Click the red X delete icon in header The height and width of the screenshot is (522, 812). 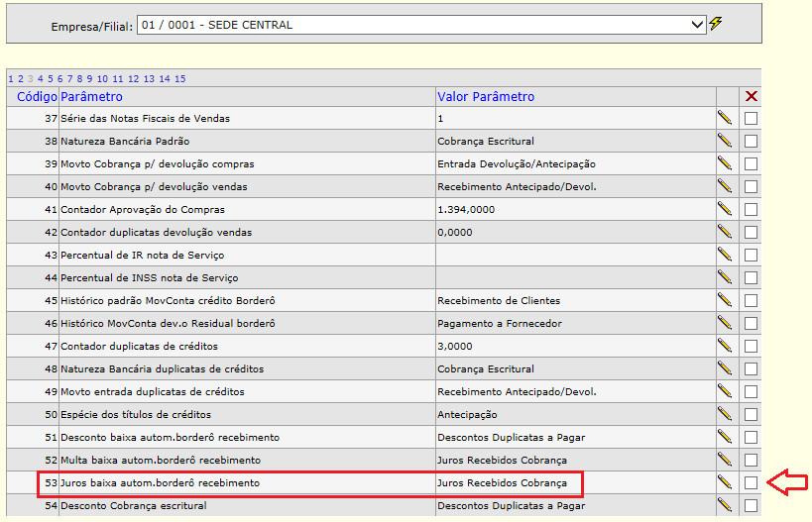751,96
